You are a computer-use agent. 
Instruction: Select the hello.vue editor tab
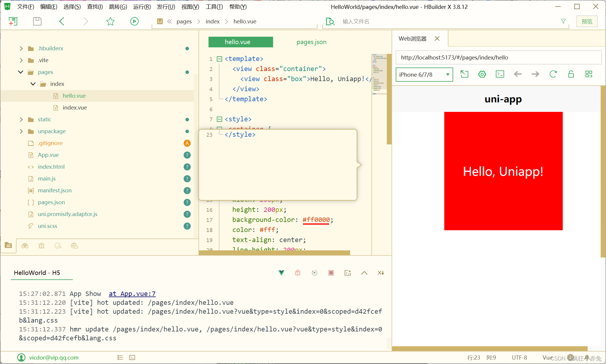pos(241,42)
